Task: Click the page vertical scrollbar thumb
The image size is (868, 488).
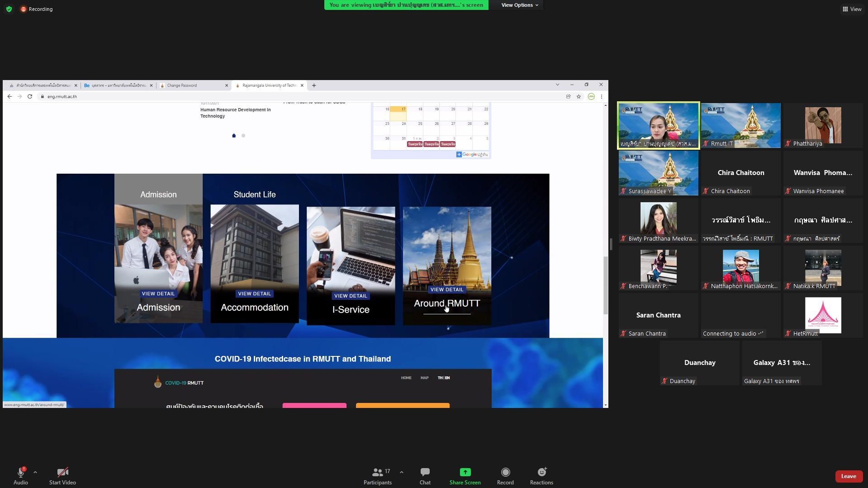Action: [605, 285]
